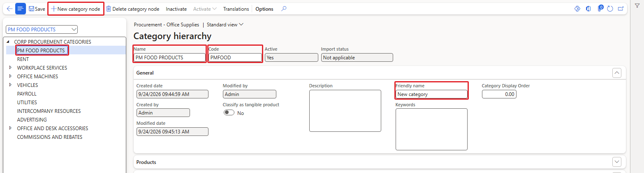Edit the Code field PMFOOD
The width and height of the screenshot is (644, 173).
click(235, 58)
